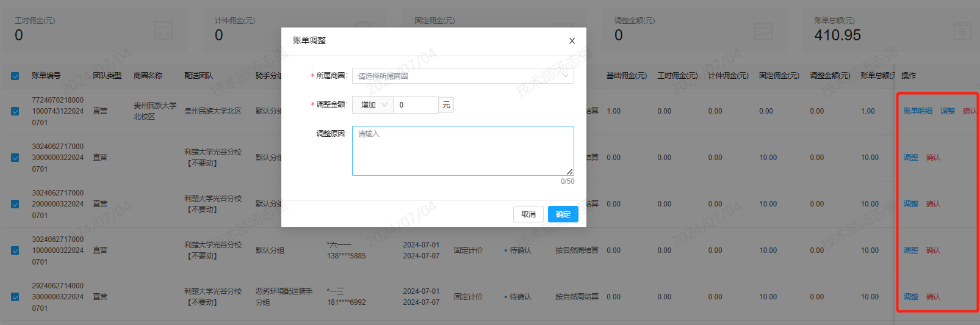Toggle checkbox for bill 3024062717000 3000000322024
980x325 pixels.
pyautogui.click(x=15, y=158)
